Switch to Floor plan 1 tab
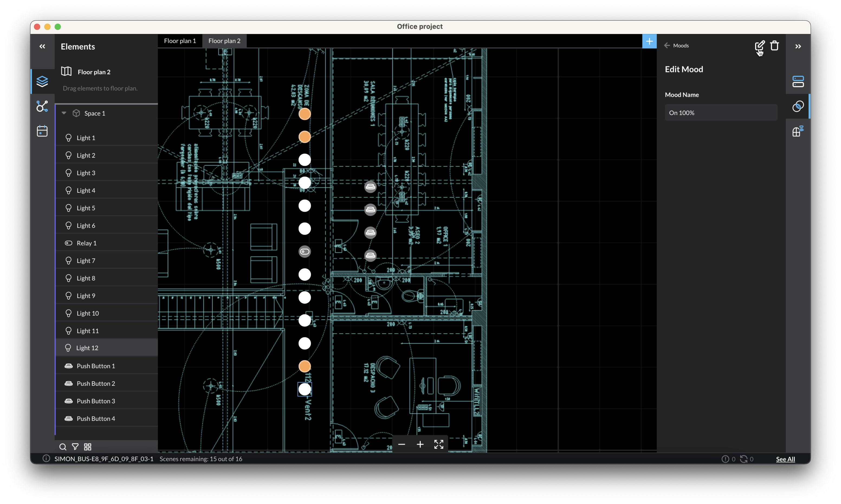 pos(180,41)
